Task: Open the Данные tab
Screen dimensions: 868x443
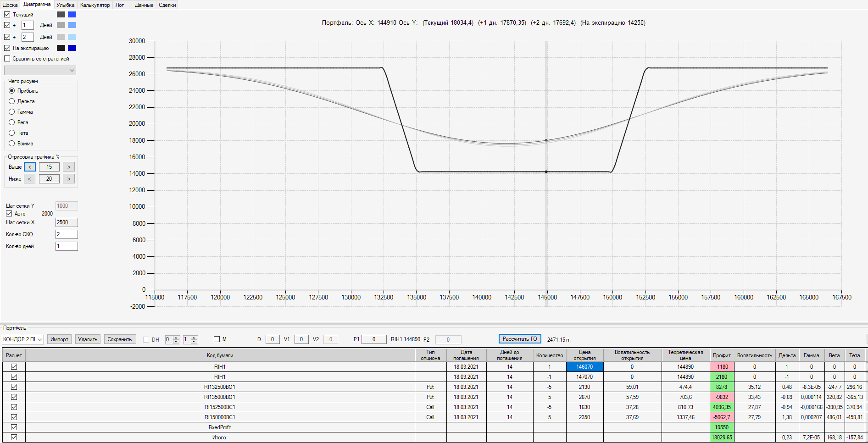Action: pyautogui.click(x=144, y=5)
